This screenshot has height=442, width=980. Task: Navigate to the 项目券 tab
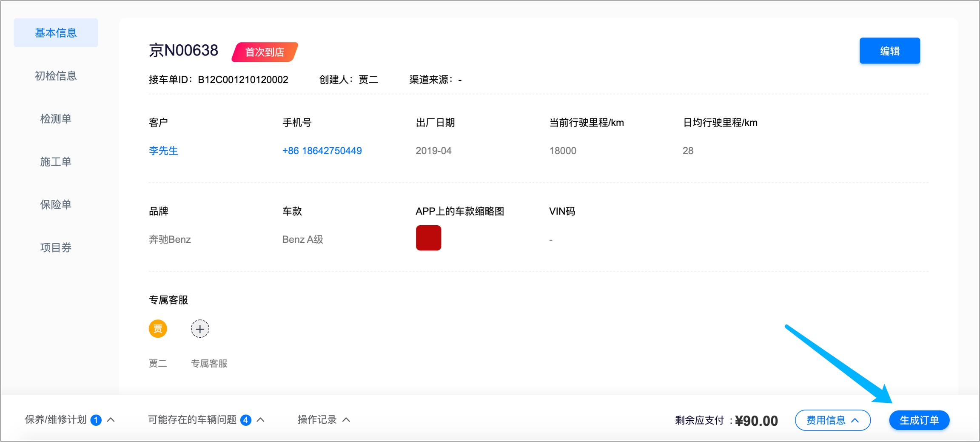click(56, 248)
